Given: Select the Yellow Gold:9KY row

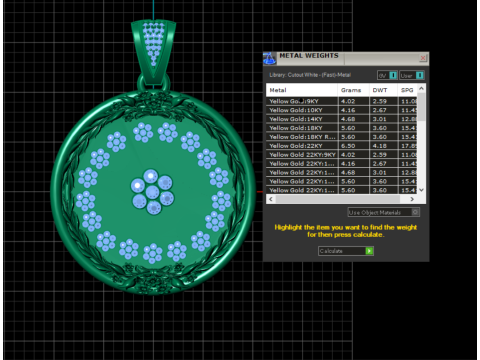Looking at the screenshot, I should click(341, 101).
